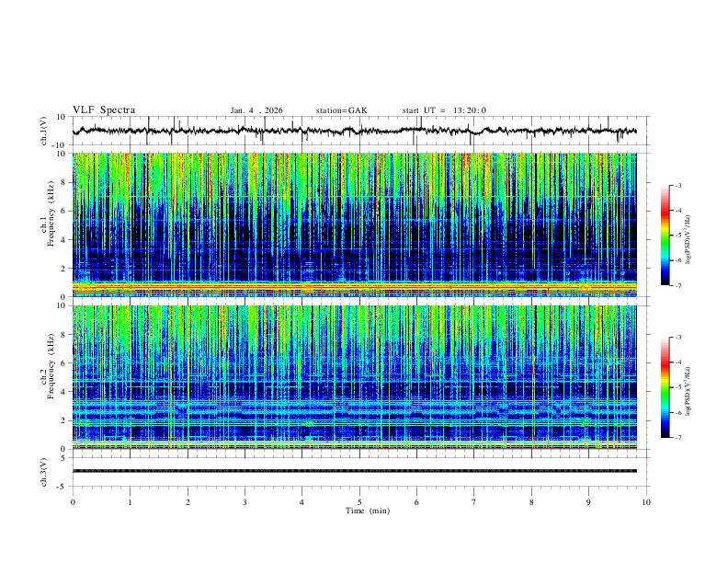Click the "ch.1(V)" waveform axis label
The height and width of the screenshot is (563, 728).
pyautogui.click(x=44, y=131)
